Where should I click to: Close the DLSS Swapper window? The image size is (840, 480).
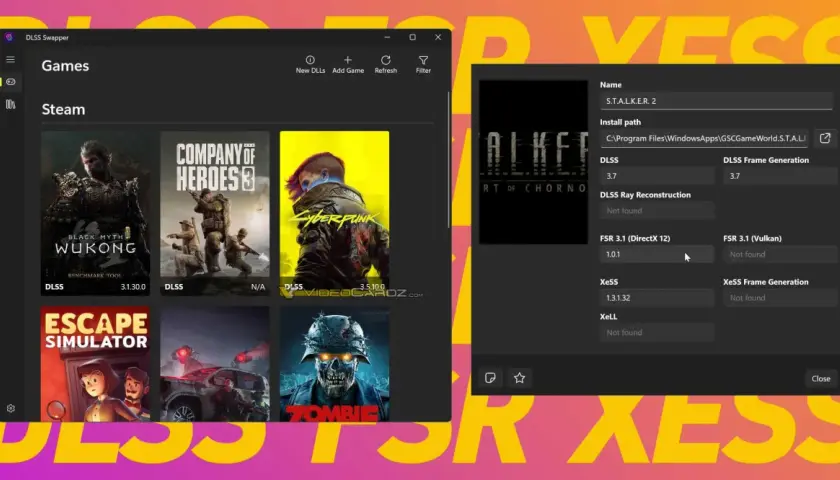click(x=438, y=38)
